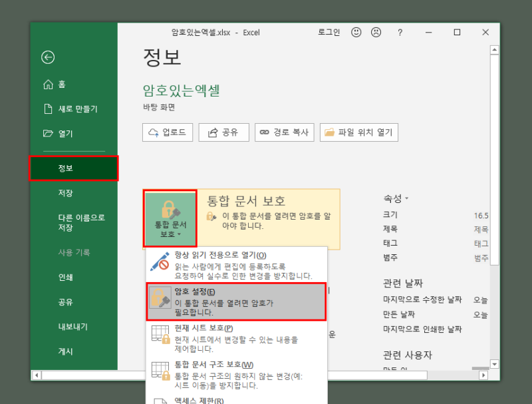
Task: Go back with the circled arrow icon
Action: pyautogui.click(x=48, y=57)
